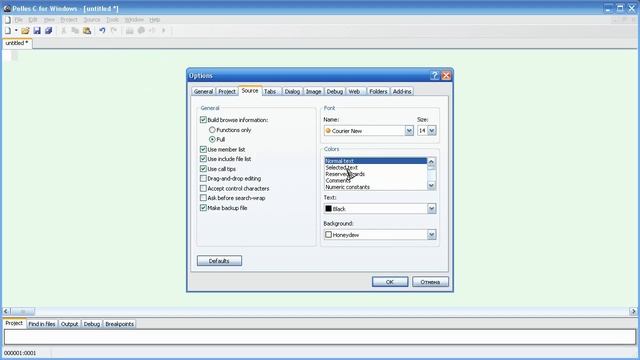The image size is (640, 360).
Task: Click the editor horizontal scrollbar left arrow
Action: [6, 311]
